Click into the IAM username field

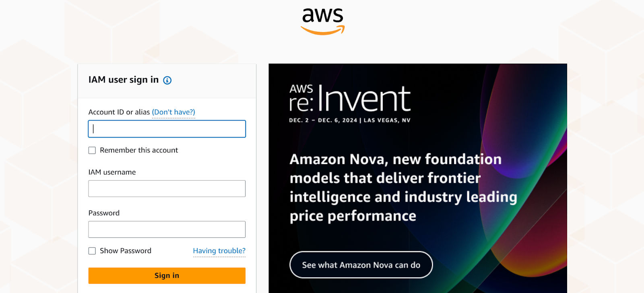pos(167,188)
